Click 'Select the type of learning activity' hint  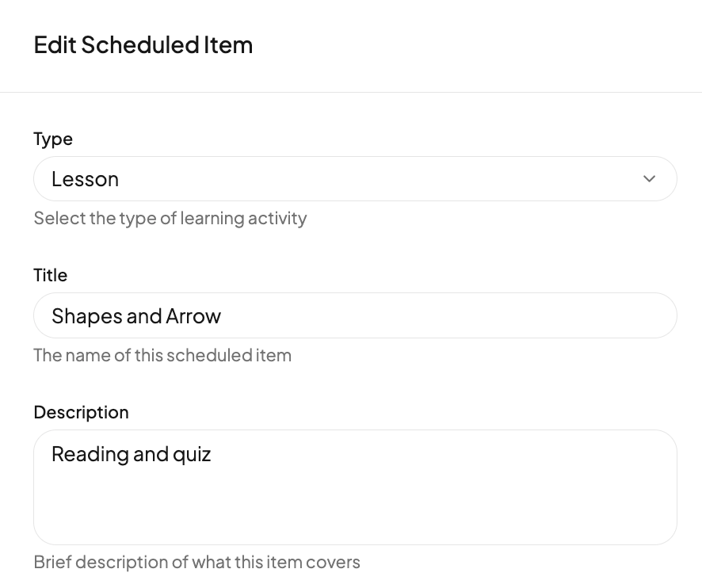[x=170, y=218]
